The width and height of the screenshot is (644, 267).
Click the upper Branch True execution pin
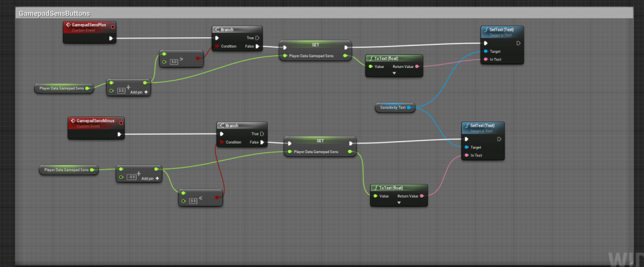[x=257, y=37]
